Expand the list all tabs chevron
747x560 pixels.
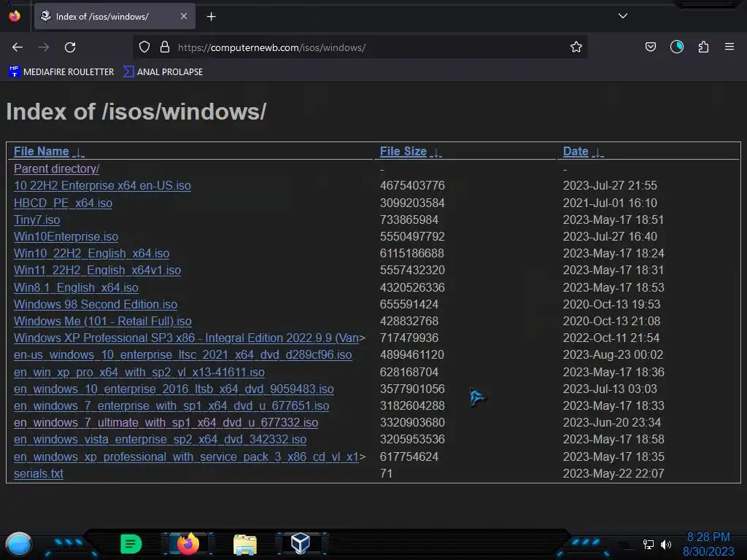(x=623, y=16)
